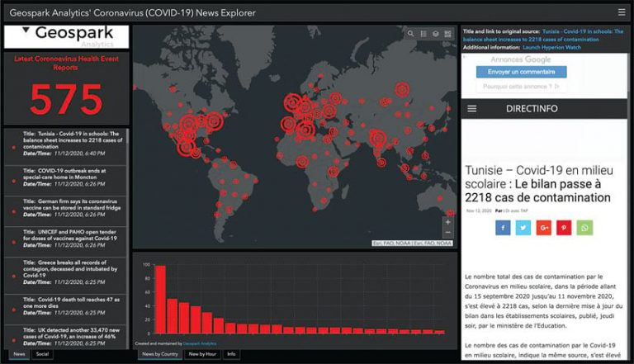Open the map layers tool
Screen dimensions: 634x364
(x=436, y=34)
